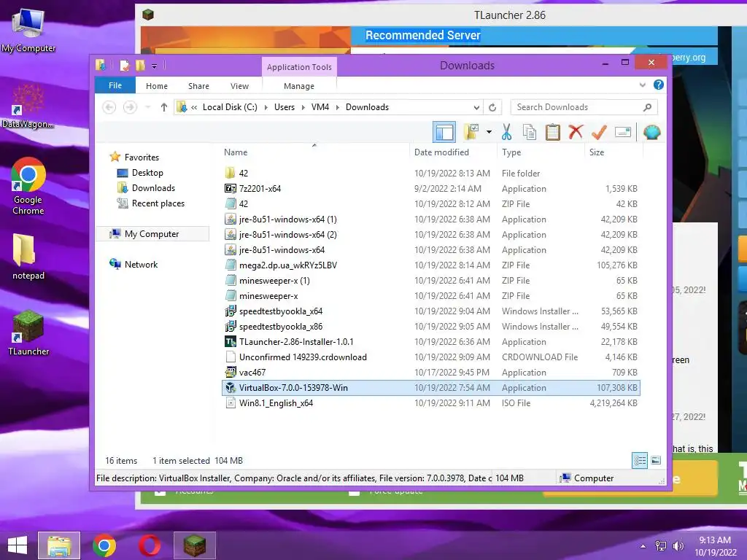Viewport: 747px width, 560px height.
Task: Show hidden tray icons arrow
Action: click(643, 546)
